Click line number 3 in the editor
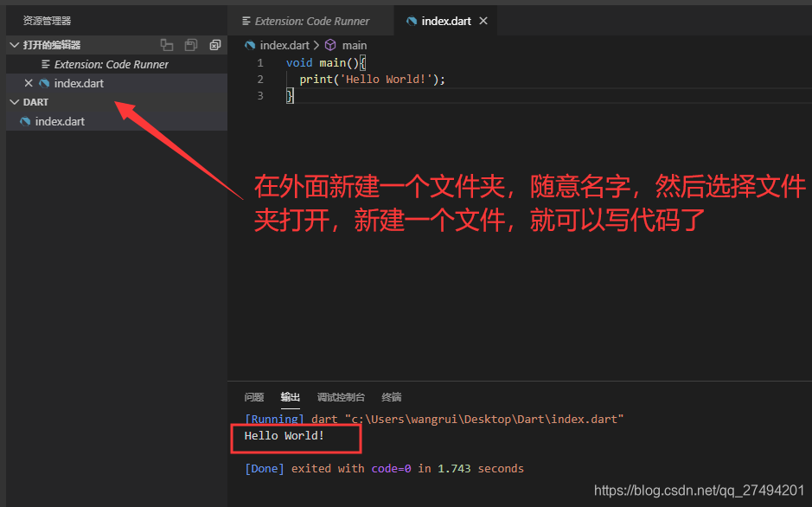This screenshot has width=812, height=507. pos(260,96)
